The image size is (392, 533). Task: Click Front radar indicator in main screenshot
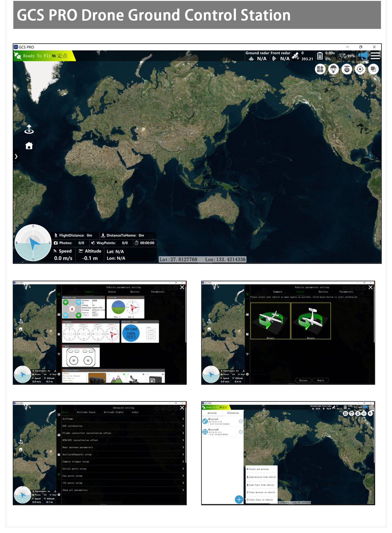280,56
